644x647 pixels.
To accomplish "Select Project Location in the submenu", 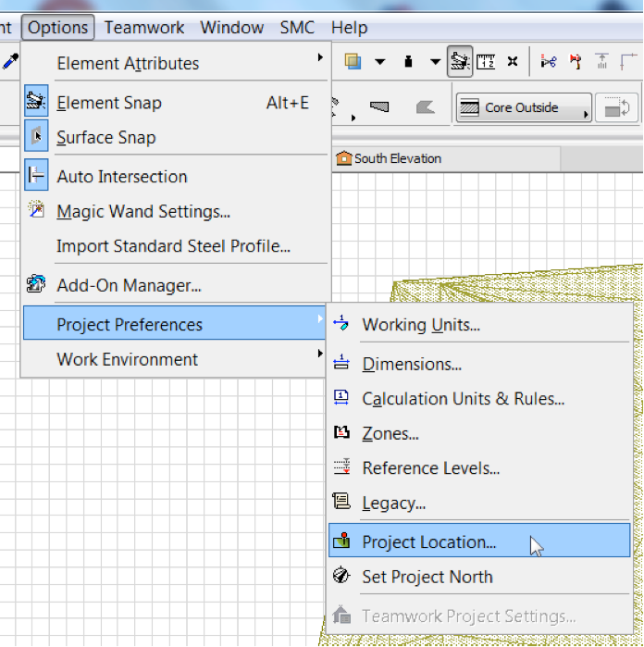I will pyautogui.click(x=479, y=541).
